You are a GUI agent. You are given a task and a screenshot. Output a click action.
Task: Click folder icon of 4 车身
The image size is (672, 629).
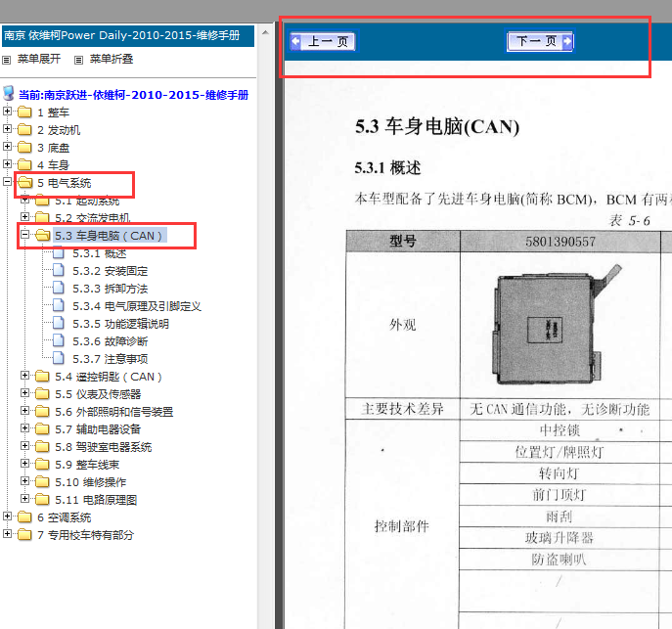pos(24,164)
